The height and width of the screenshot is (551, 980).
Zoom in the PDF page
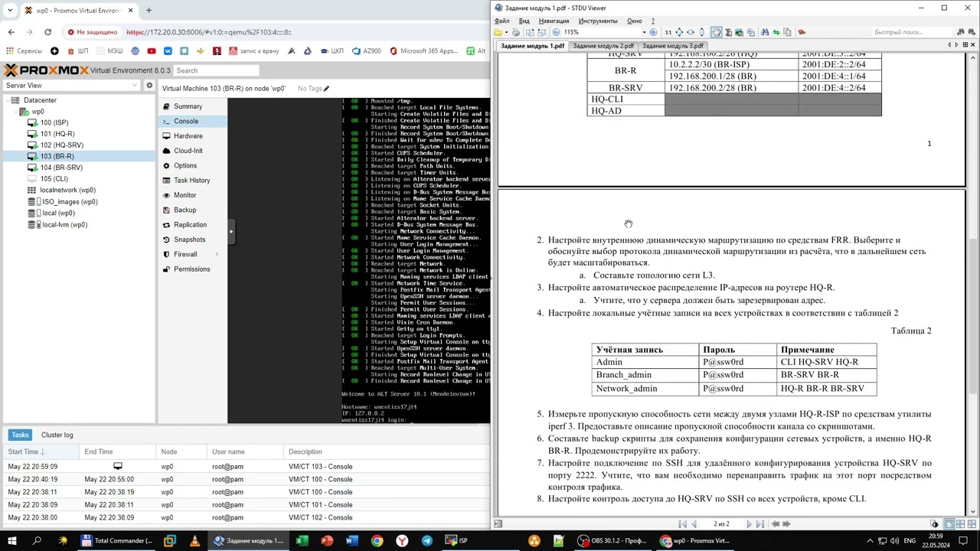(653, 32)
